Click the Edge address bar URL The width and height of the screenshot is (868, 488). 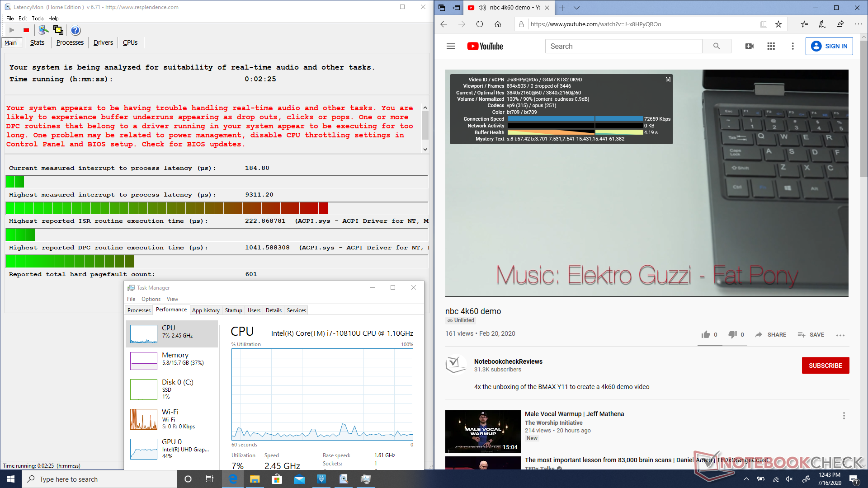pos(595,24)
